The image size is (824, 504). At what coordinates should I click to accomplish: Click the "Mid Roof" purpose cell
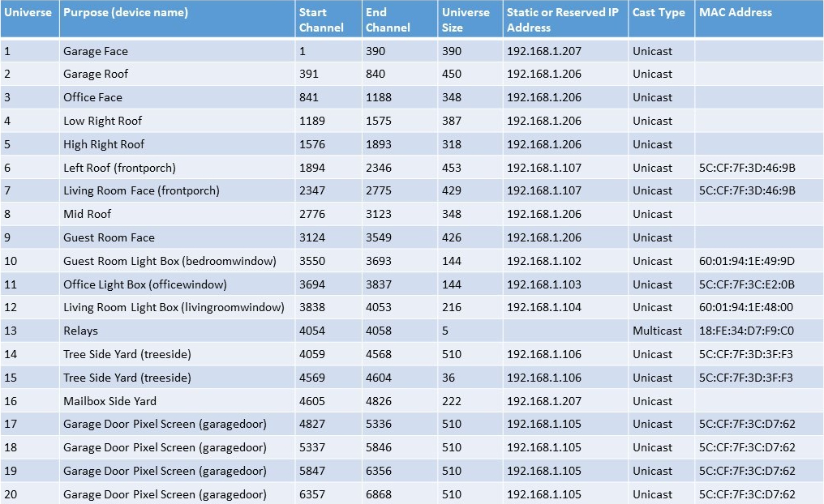pos(88,214)
